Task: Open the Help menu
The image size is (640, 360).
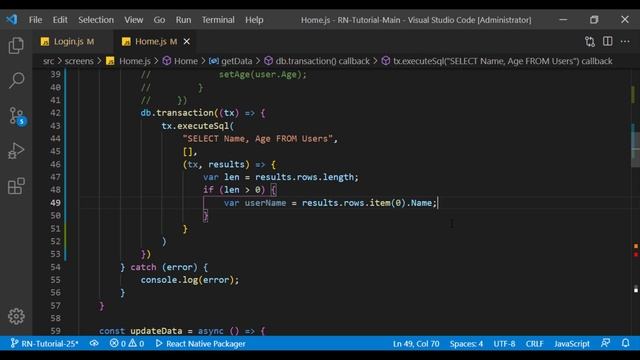Action: click(254, 20)
